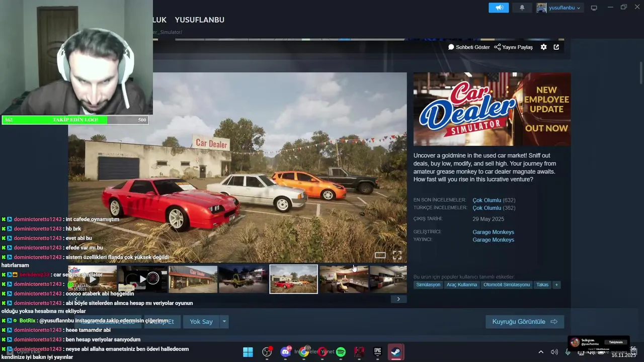Open the taskbar volume control
The width and height of the screenshot is (644, 362).
pyautogui.click(x=554, y=352)
